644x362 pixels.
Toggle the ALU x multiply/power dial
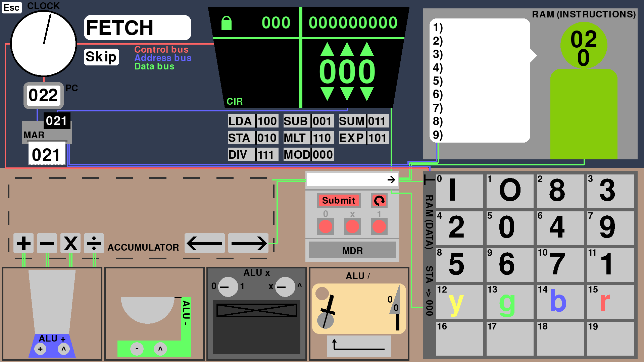[x=285, y=287]
